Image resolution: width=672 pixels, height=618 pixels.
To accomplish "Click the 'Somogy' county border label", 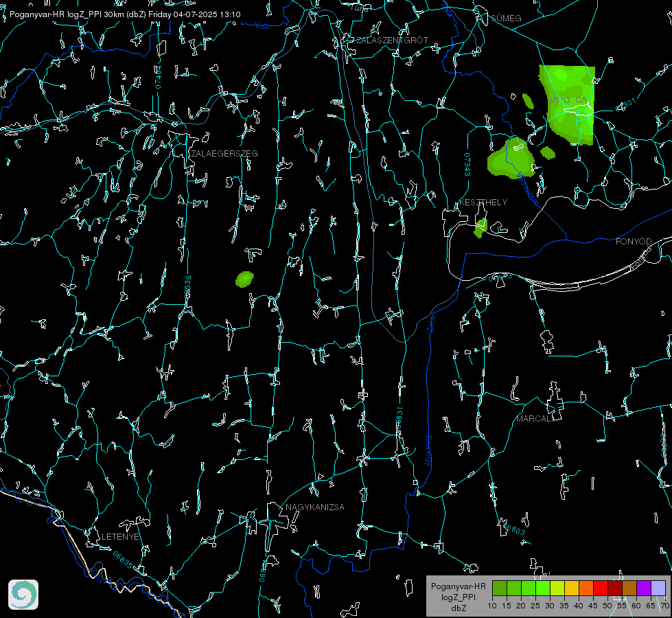I will tap(428, 451).
